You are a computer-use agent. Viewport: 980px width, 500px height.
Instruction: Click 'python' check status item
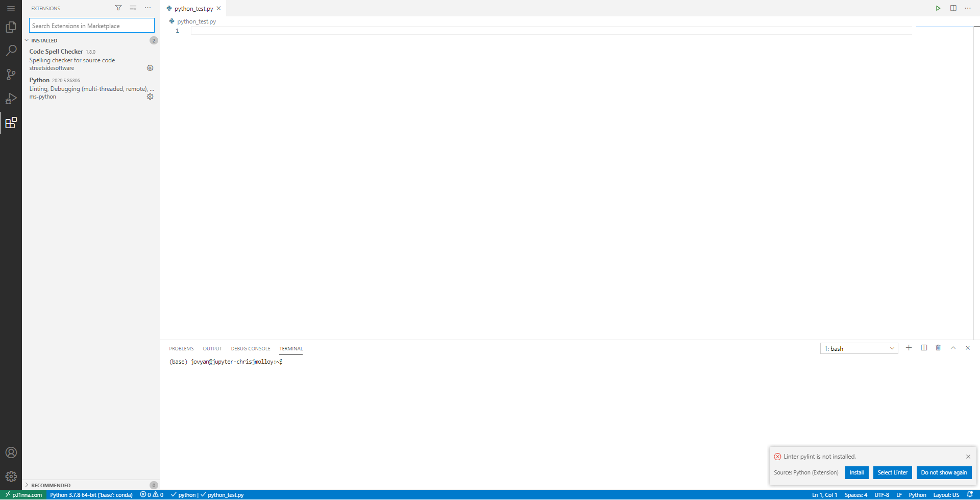click(183, 495)
